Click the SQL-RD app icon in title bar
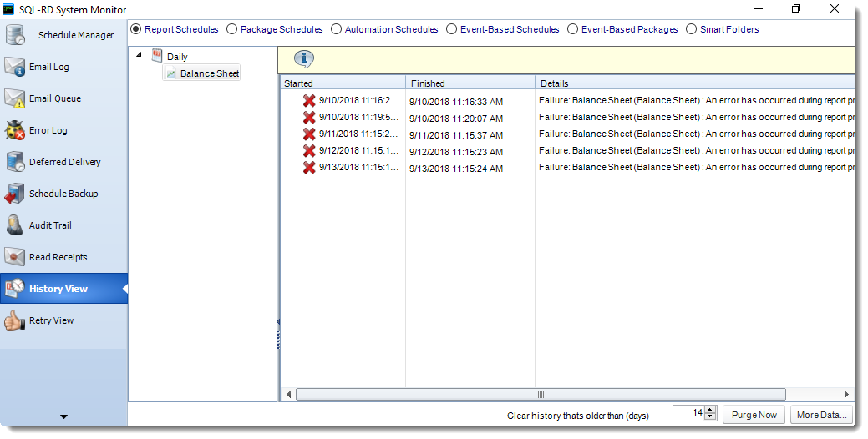Image resolution: width=868 pixels, height=439 pixels. pyautogui.click(x=8, y=9)
